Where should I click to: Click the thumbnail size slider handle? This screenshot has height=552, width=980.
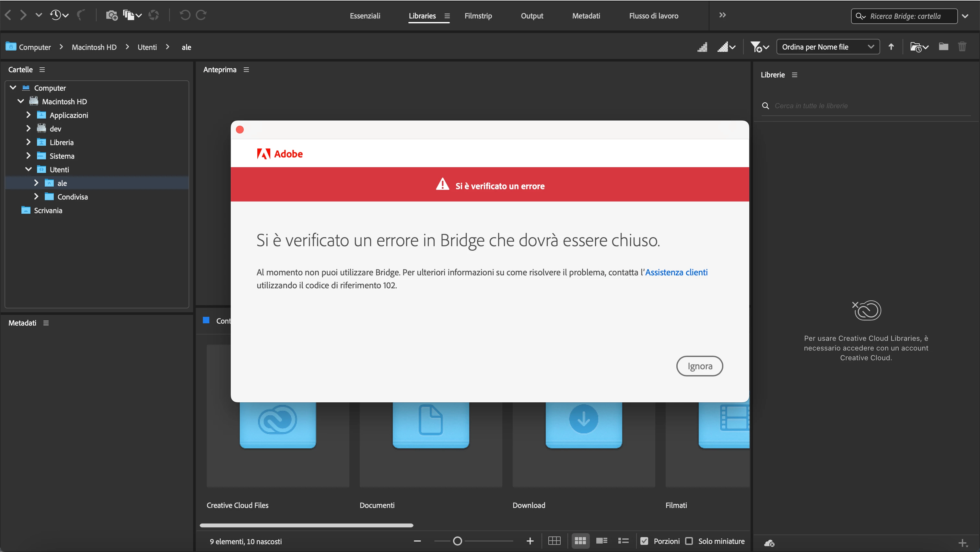tap(457, 541)
